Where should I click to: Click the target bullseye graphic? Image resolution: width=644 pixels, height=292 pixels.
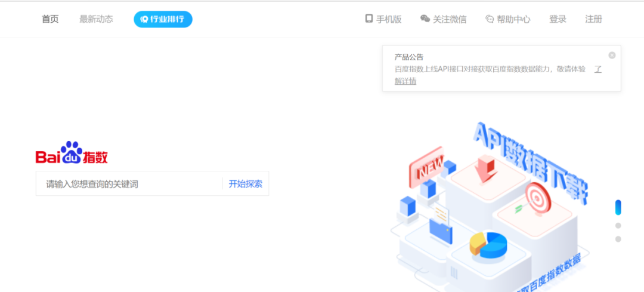(x=537, y=199)
